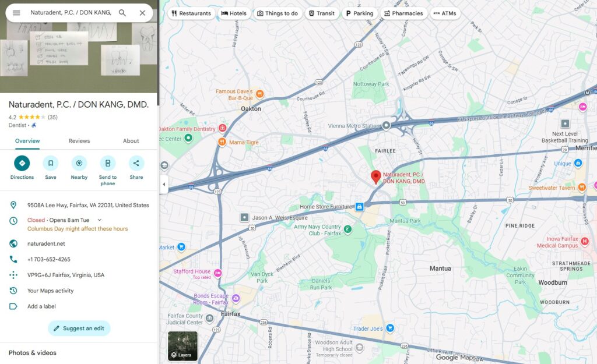Image resolution: width=597 pixels, height=364 pixels.
Task: Filter map by Restaurants chip
Action: click(191, 13)
